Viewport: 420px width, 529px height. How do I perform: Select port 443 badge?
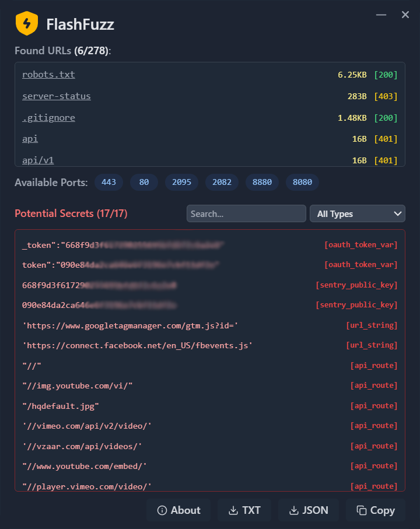(x=108, y=182)
